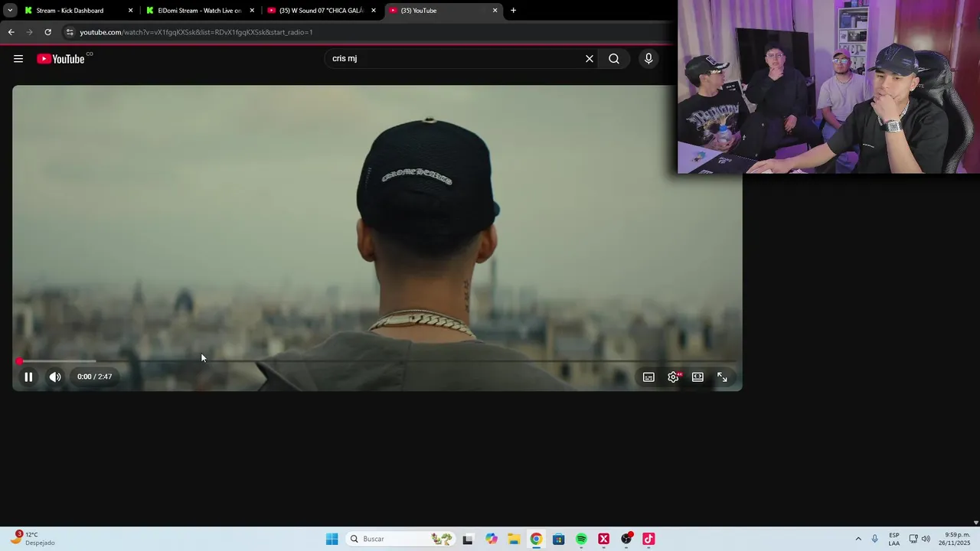Open a new browser tab
This screenshot has height=551, width=980.
[x=513, y=11]
